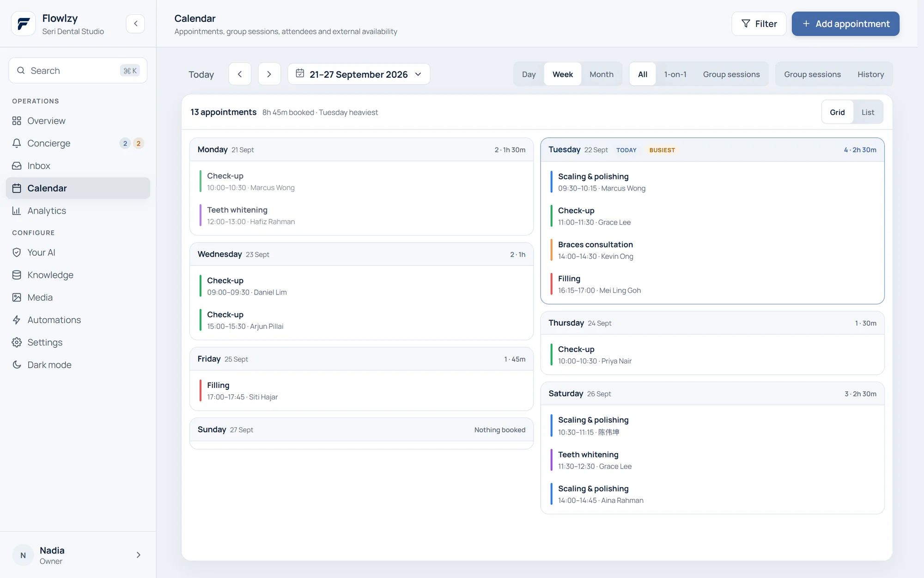924x578 pixels.
Task: Open the History tab
Action: click(870, 74)
